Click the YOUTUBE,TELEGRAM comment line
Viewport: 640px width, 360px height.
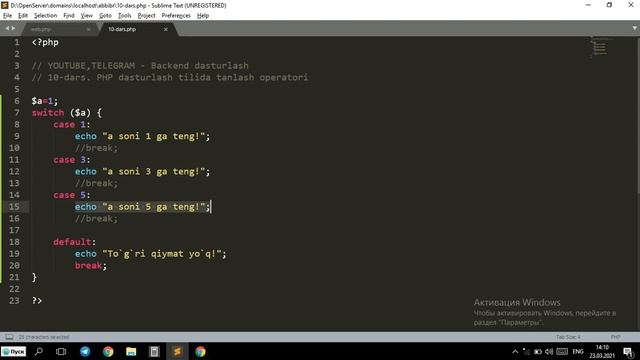140,66
